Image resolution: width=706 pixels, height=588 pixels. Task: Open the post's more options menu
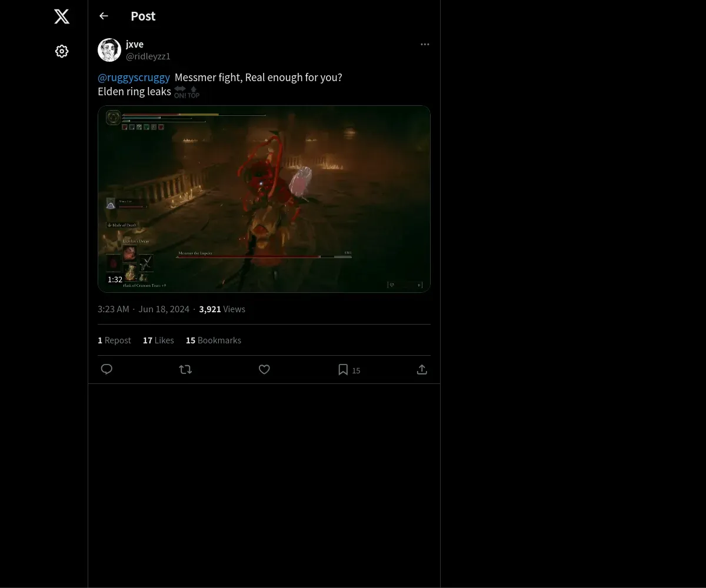[425, 44]
